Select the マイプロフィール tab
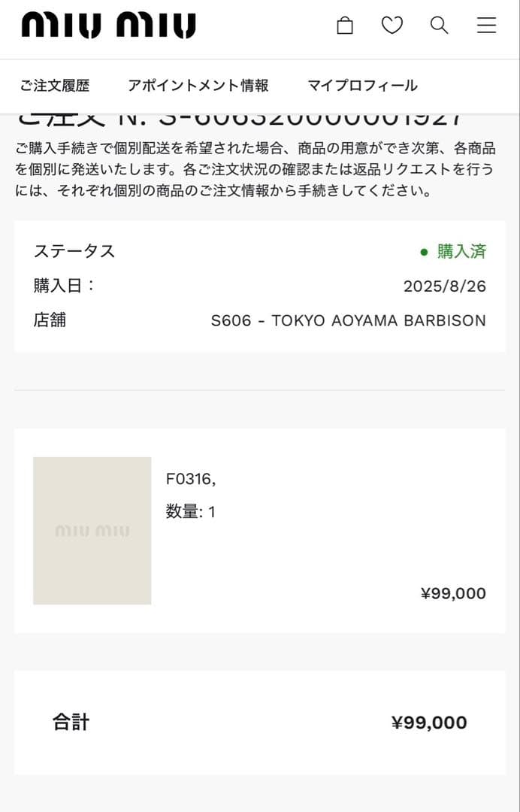This screenshot has height=812, width=520. [361, 85]
